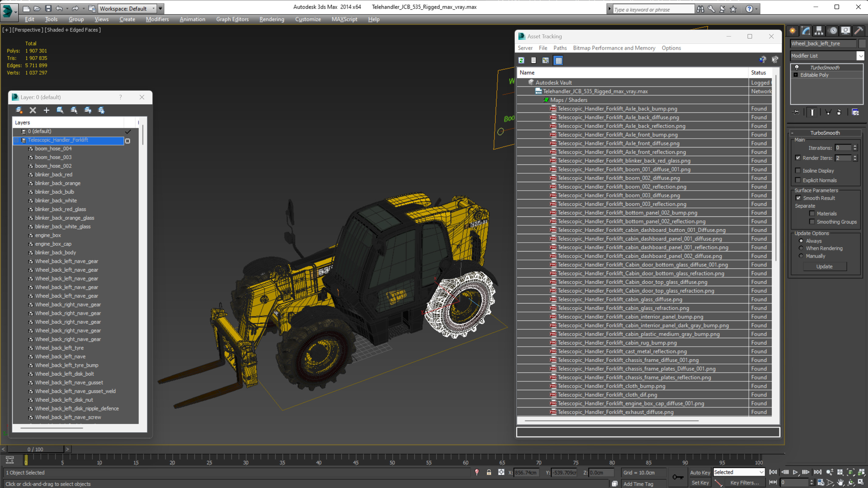Select Wheel_back_left_tyre_bump in layer list
Screen dimensions: 868x488
[x=67, y=365]
